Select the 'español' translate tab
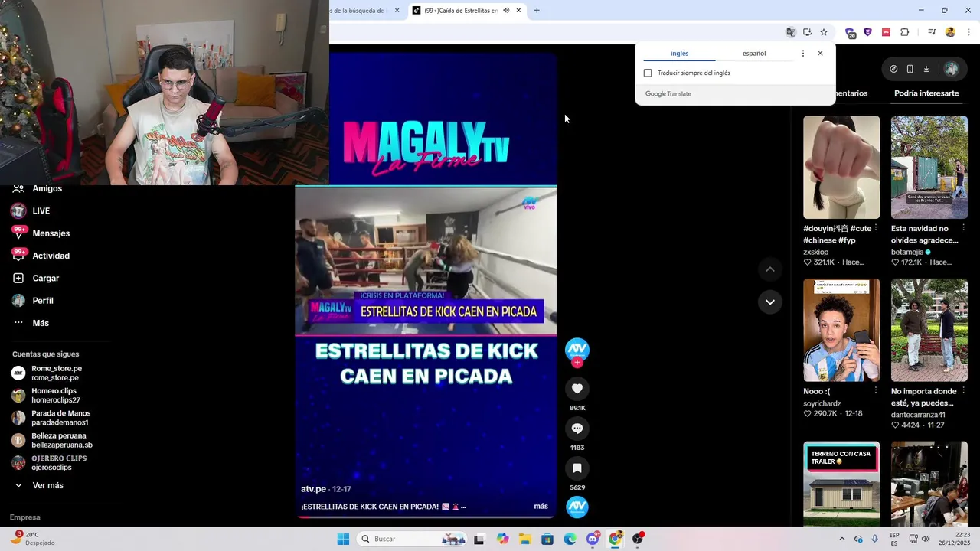 click(754, 54)
